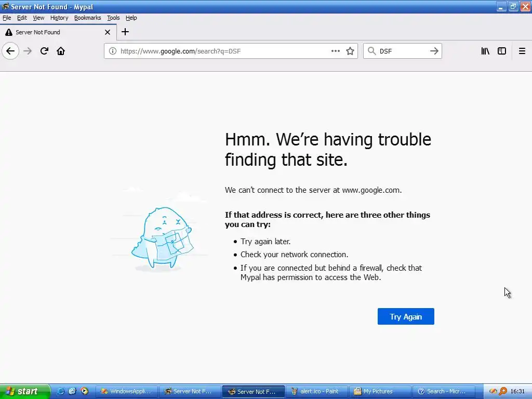The height and width of the screenshot is (399, 532).
Task: Click the magnifier tray icon
Action: tap(503, 391)
